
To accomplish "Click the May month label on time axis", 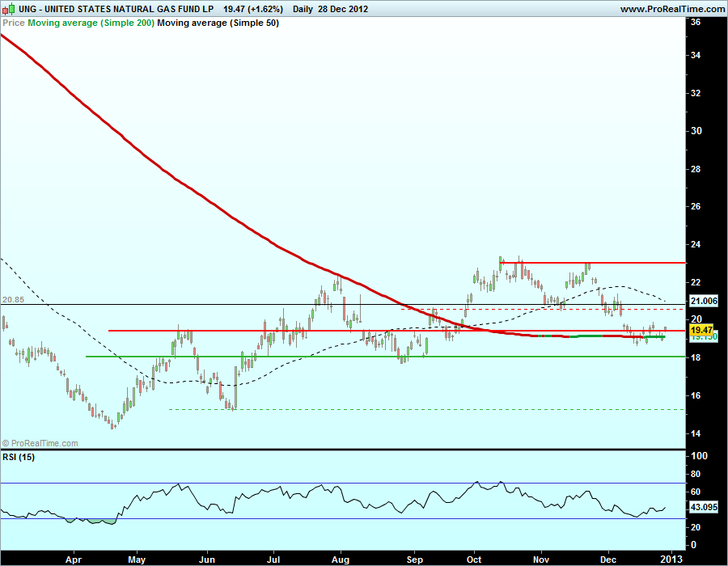I will [137, 560].
